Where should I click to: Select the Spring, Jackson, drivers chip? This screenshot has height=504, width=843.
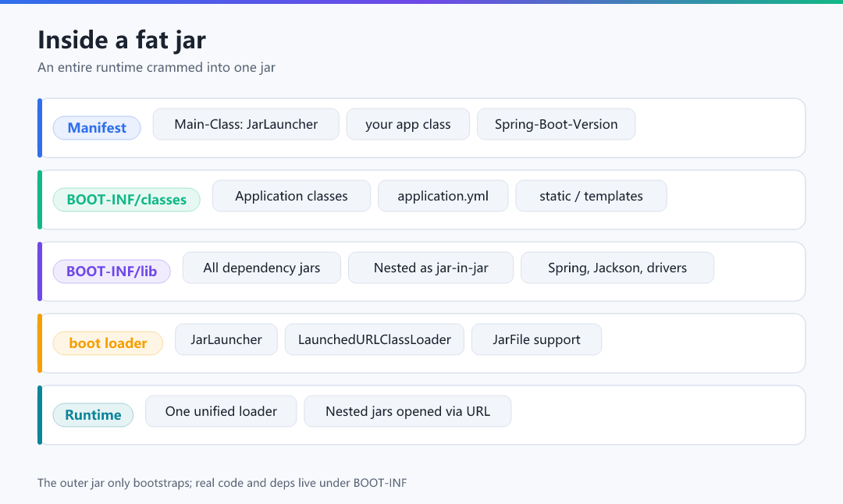pos(617,268)
